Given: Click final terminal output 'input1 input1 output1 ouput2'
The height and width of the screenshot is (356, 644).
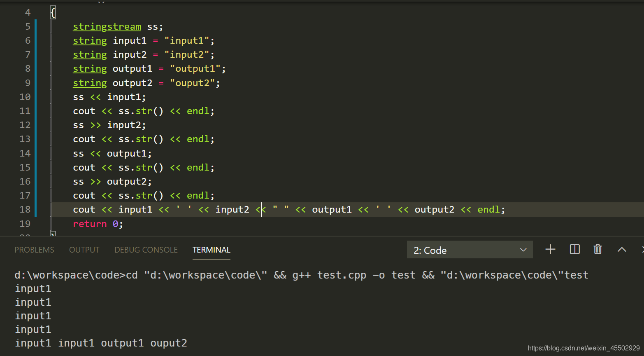Looking at the screenshot, I should pos(101,343).
